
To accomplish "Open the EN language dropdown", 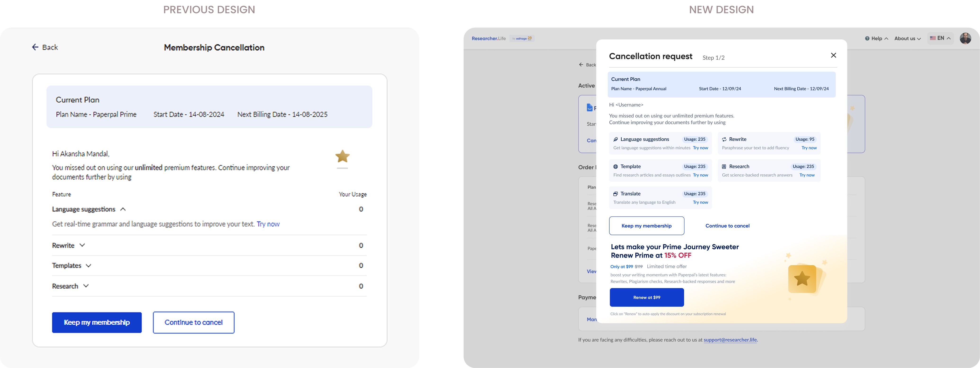I will coord(940,38).
